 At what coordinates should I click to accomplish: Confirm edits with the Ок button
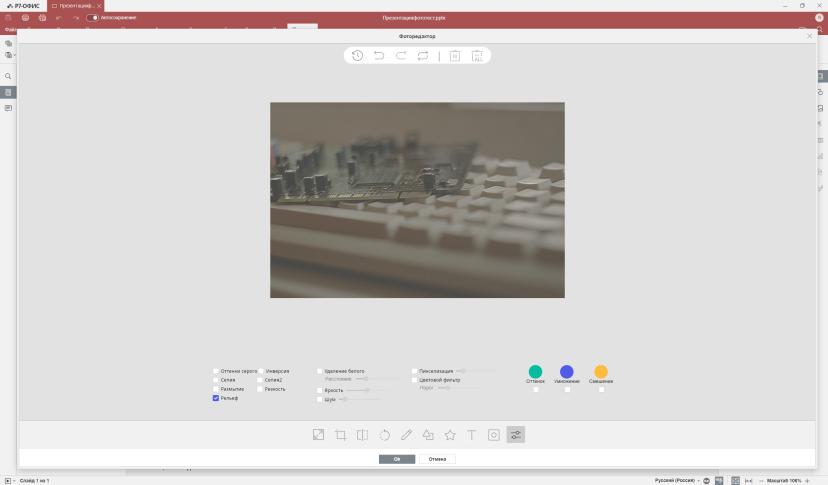[397, 459]
